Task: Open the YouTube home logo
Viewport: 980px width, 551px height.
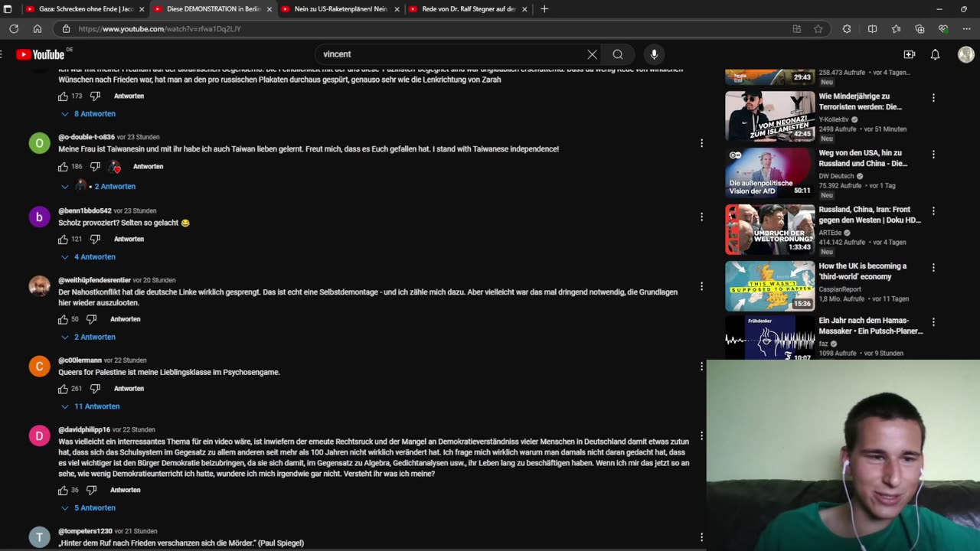Action: coord(41,54)
